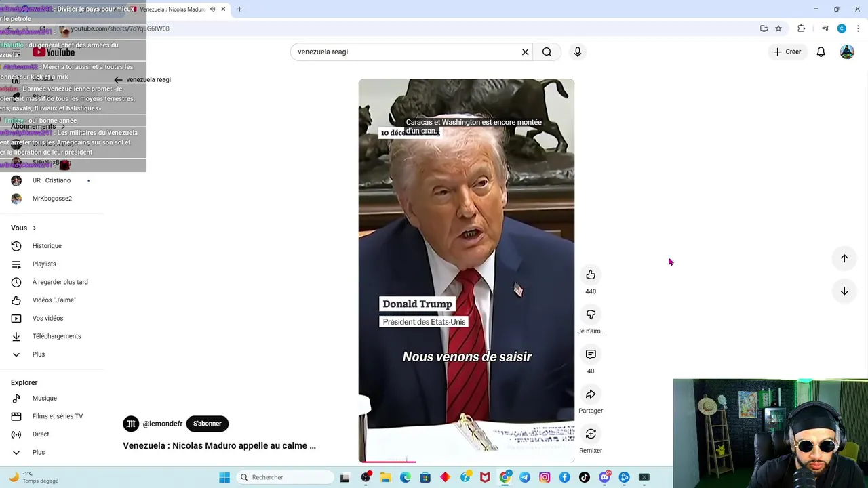Image resolution: width=868 pixels, height=488 pixels.
Task: Click the Remixer icon
Action: tap(591, 434)
